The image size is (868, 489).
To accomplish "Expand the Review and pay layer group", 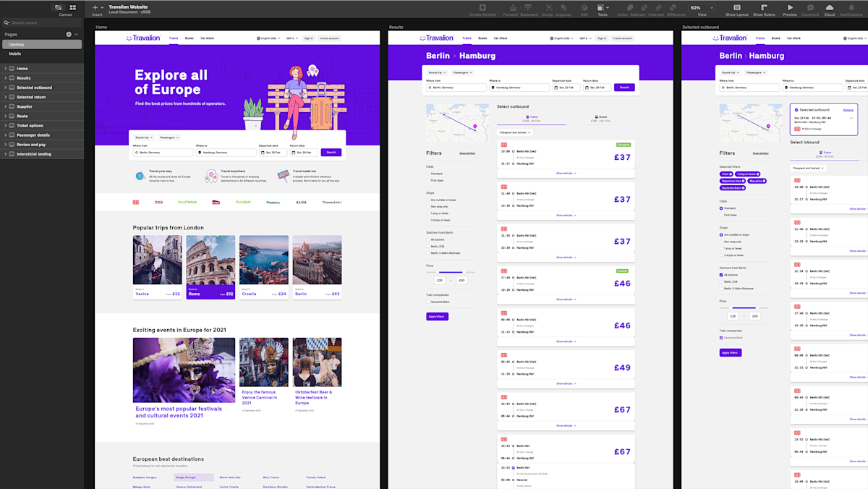I will point(5,144).
